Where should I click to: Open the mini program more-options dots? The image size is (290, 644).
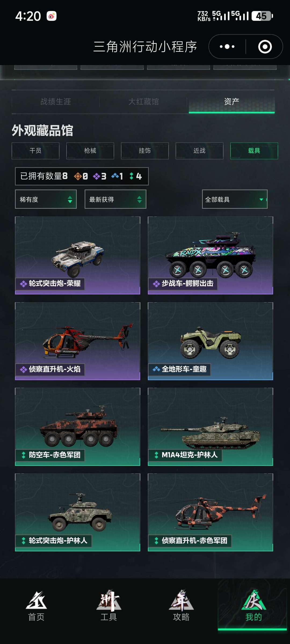click(x=227, y=47)
